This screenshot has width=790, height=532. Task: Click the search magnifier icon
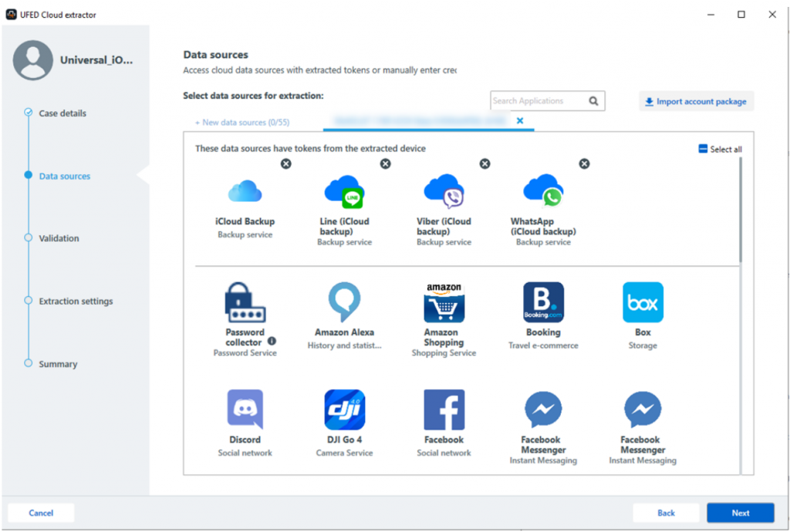(x=593, y=101)
